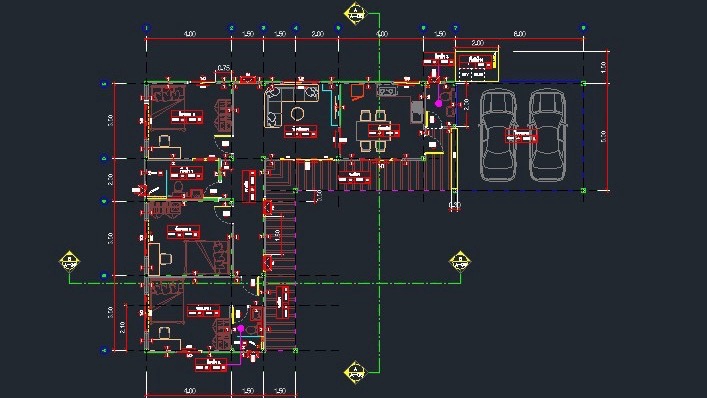Select the round coffee table by the sofa
The height and width of the screenshot is (398, 707).
point(297,114)
